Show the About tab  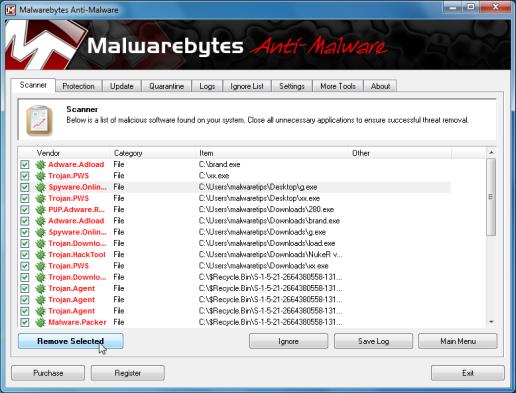380,86
